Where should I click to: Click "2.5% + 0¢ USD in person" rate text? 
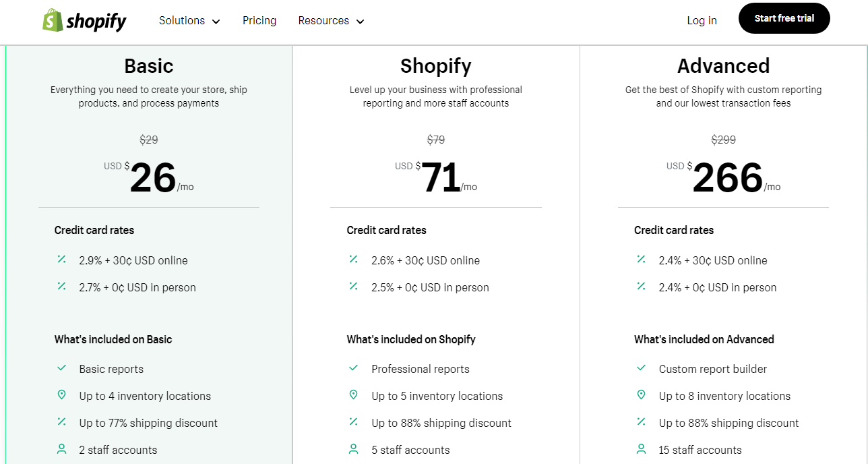coord(430,287)
